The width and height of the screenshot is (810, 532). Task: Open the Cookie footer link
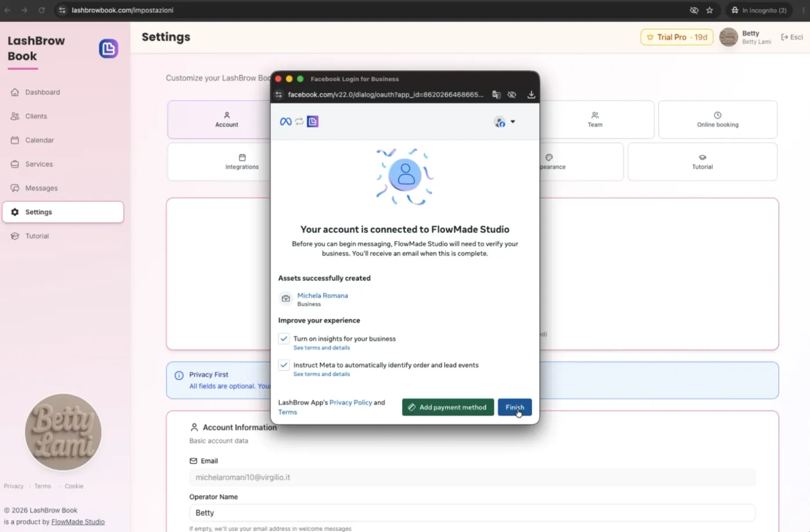(74, 486)
